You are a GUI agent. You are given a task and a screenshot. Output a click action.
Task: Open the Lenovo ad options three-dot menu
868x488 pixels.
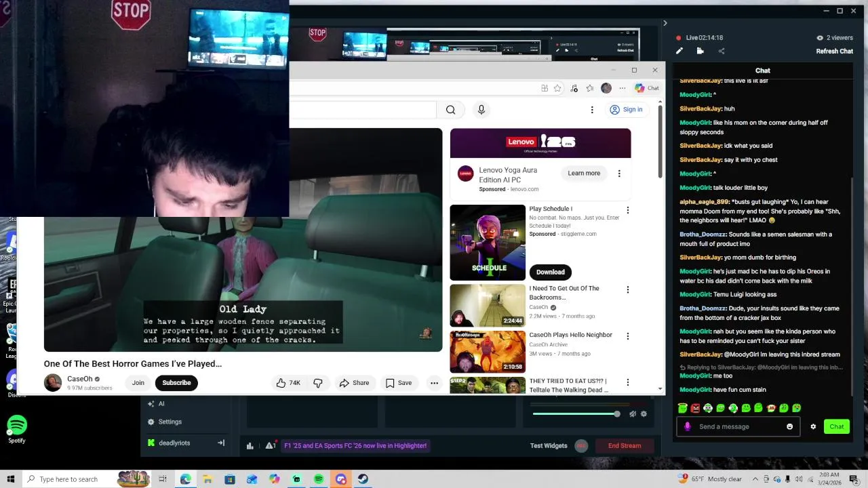(x=618, y=174)
